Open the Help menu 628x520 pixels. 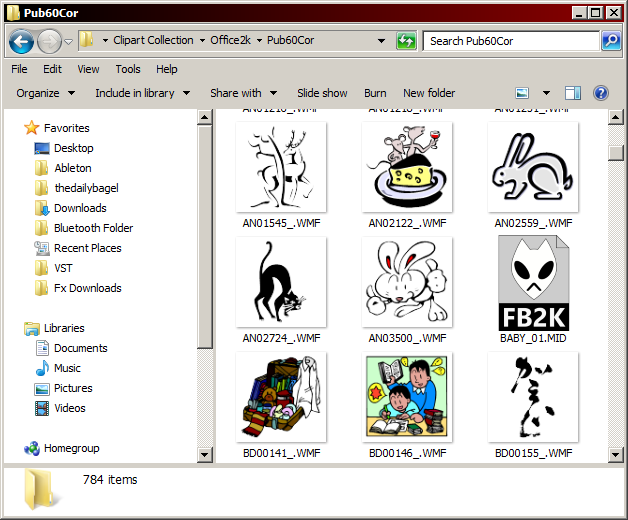167,69
